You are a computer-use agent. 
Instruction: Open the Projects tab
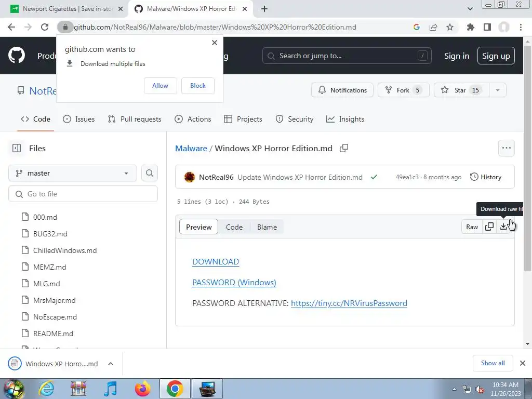click(x=243, y=119)
